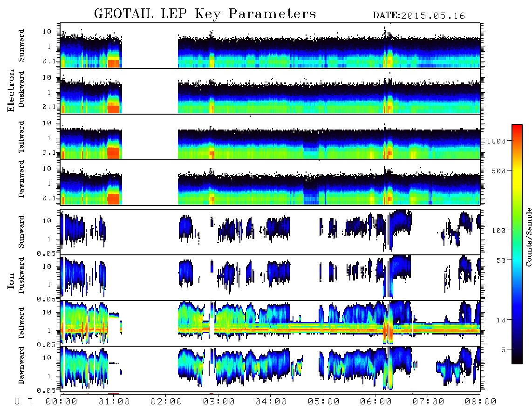
Task: Click the '03:00' time tick label
Action: (219, 402)
